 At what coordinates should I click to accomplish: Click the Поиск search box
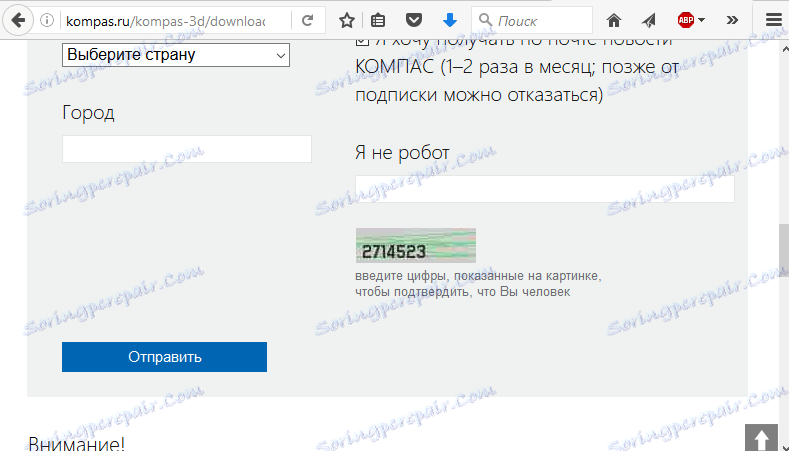[x=532, y=21]
